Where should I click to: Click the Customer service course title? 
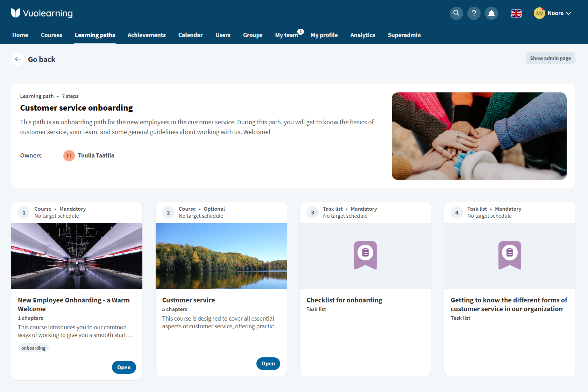(x=189, y=300)
